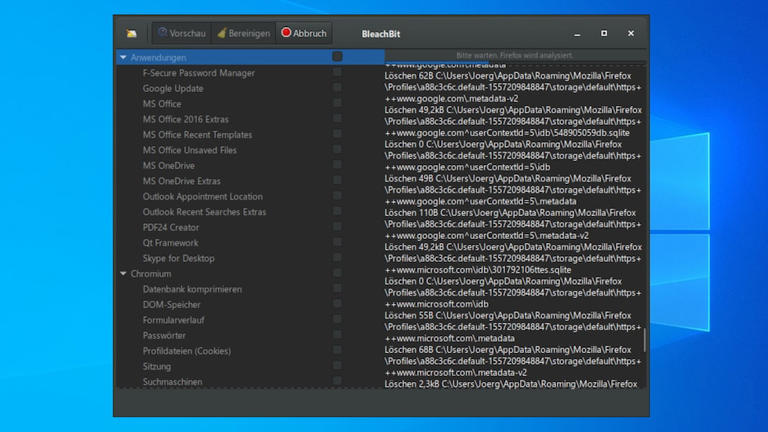Click the log line 'Löschen 62B C:\Users\Joerg'
Screen dimensions: 768x432
click(x=507, y=76)
